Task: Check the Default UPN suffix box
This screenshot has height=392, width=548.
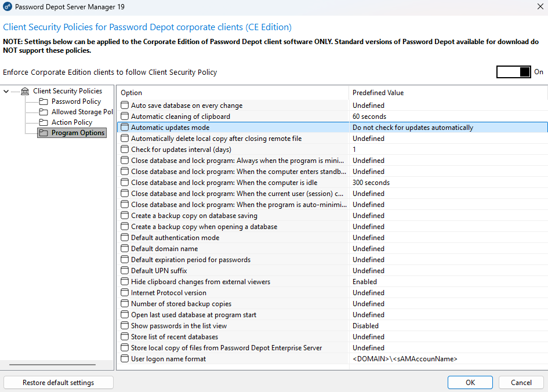Action: pos(125,271)
